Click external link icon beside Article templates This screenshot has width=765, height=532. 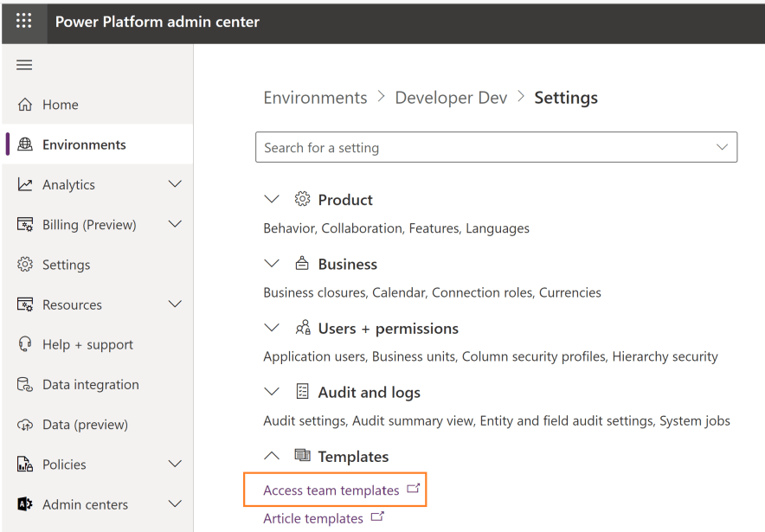pyautogui.click(x=377, y=516)
